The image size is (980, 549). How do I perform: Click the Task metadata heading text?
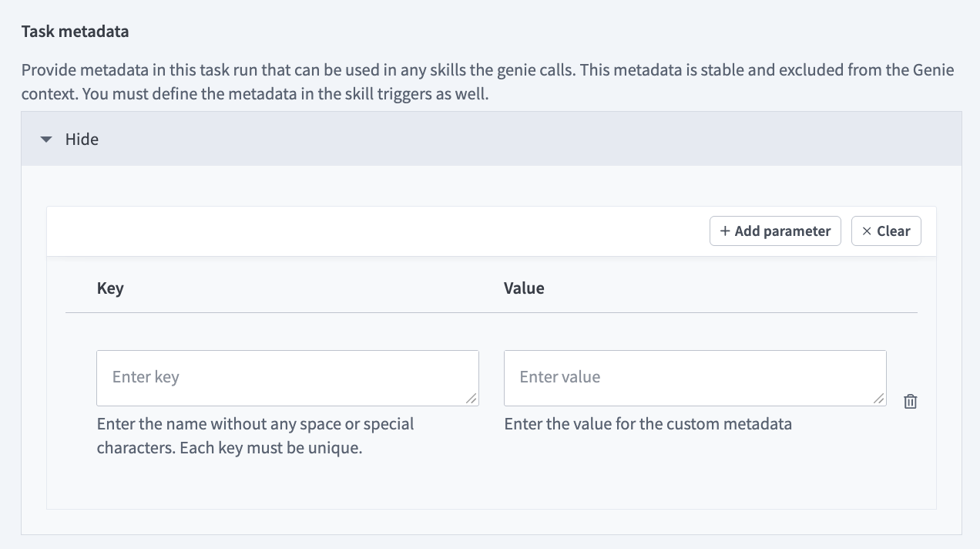click(x=75, y=31)
